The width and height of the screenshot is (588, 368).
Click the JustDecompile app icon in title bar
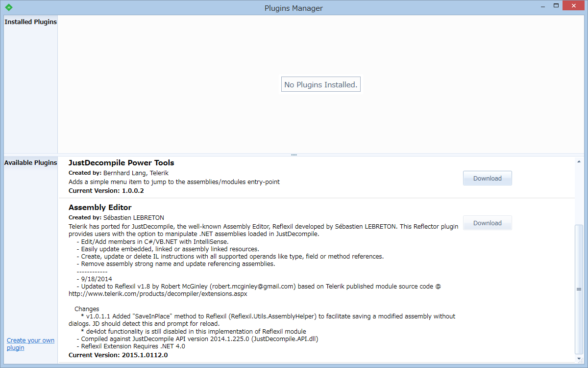coord(9,7)
